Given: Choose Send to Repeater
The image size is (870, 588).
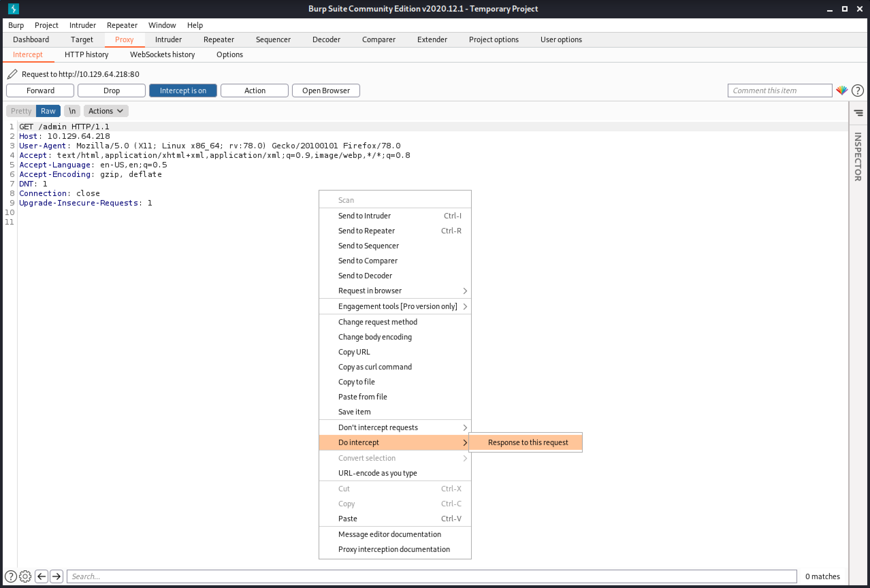Looking at the screenshot, I should (394, 231).
